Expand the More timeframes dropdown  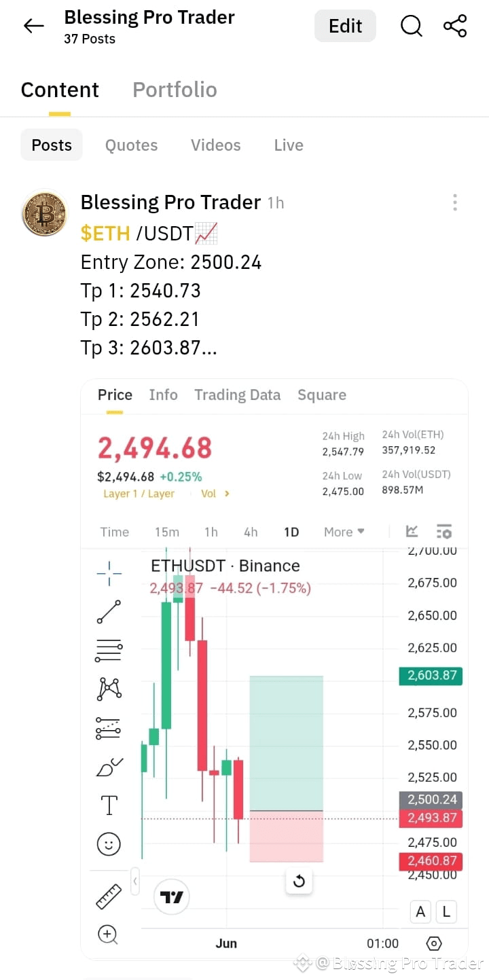pyautogui.click(x=344, y=532)
